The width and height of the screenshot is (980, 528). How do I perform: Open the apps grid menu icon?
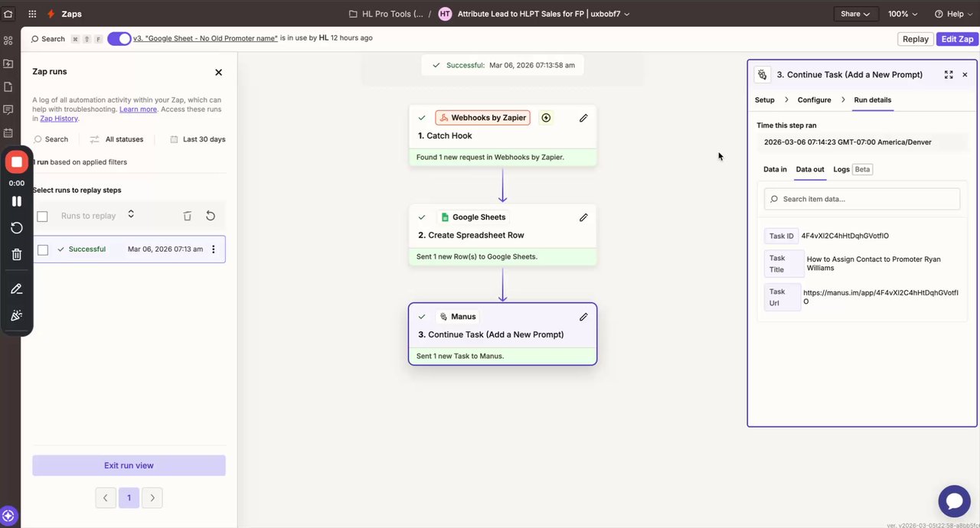point(32,14)
